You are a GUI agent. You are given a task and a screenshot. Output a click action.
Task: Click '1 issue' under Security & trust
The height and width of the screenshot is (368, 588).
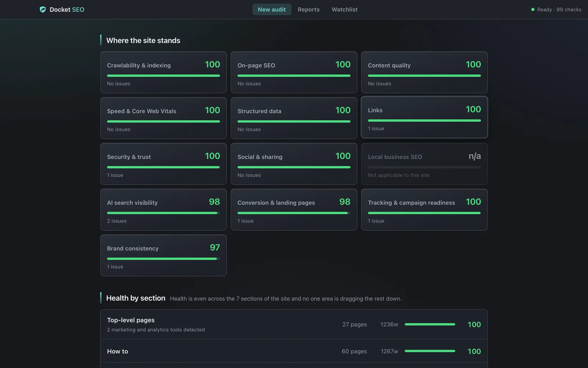pos(115,175)
